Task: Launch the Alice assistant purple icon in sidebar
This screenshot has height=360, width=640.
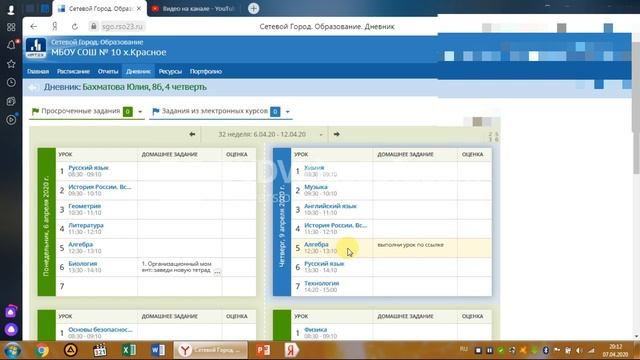Action: 11,329
